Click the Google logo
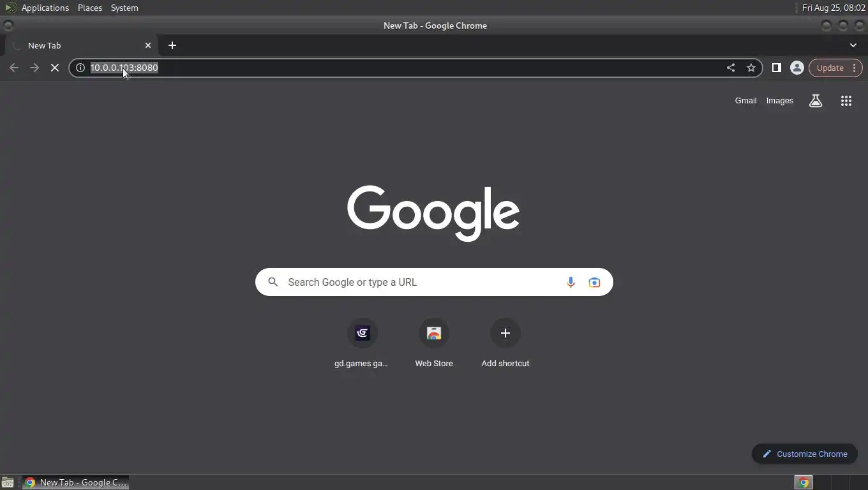 pos(433,213)
